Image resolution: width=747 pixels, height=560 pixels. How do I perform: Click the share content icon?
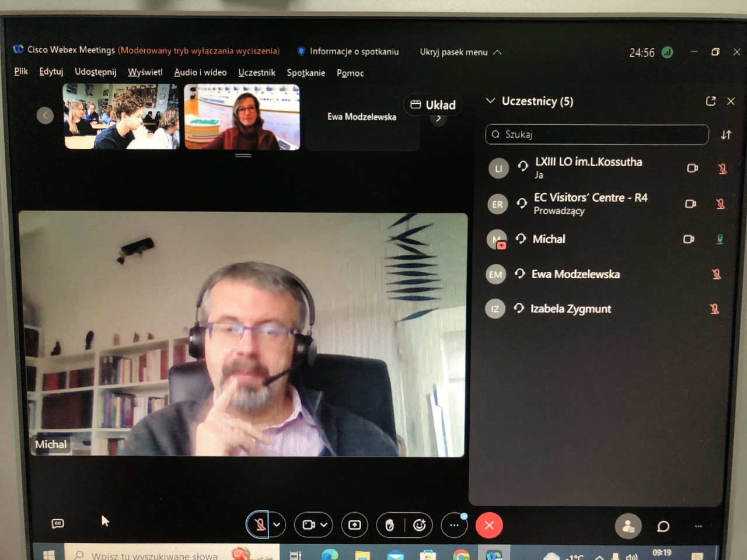pos(354,525)
